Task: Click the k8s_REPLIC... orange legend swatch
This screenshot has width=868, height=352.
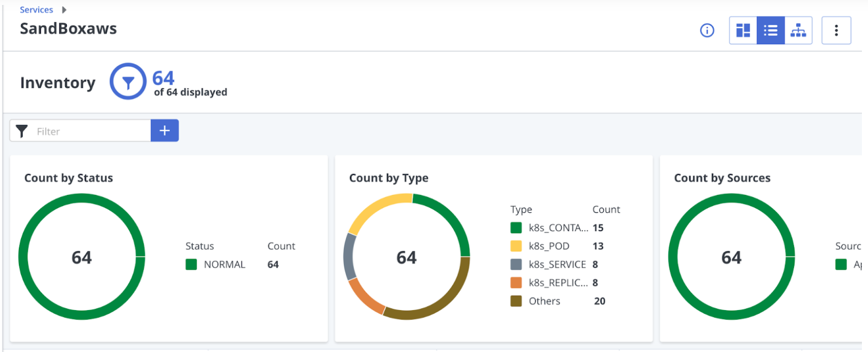Action: [516, 283]
